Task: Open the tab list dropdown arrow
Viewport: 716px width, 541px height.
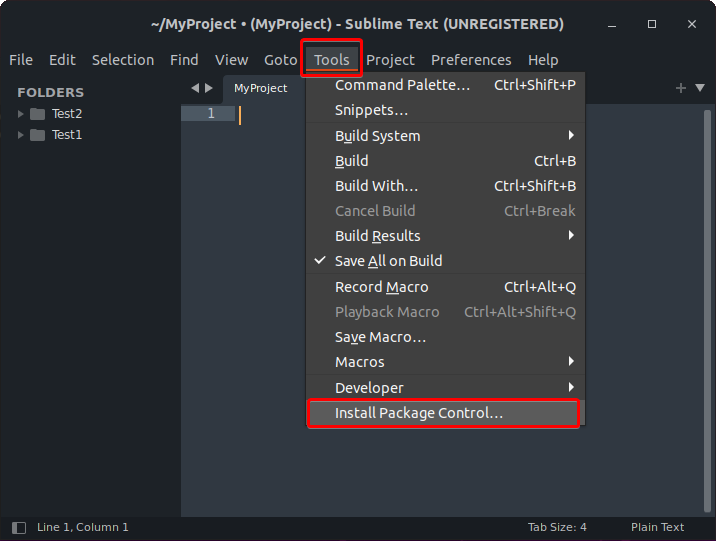Action: 700,88
